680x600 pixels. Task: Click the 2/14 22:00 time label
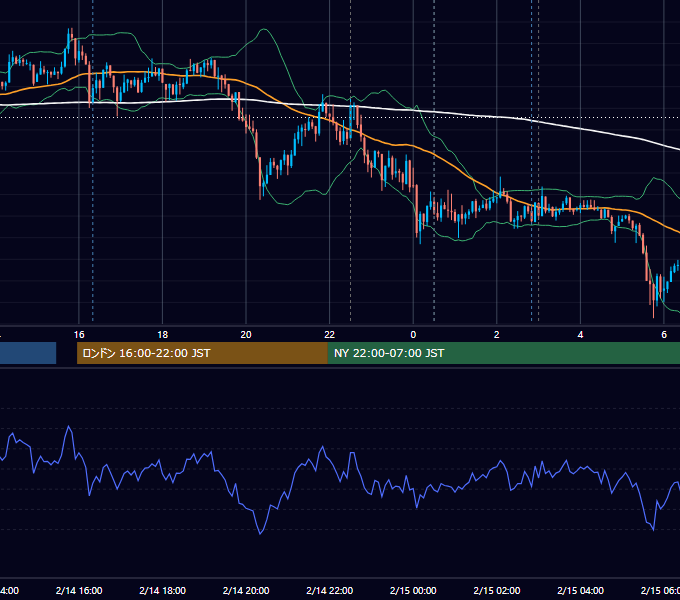tap(330, 590)
